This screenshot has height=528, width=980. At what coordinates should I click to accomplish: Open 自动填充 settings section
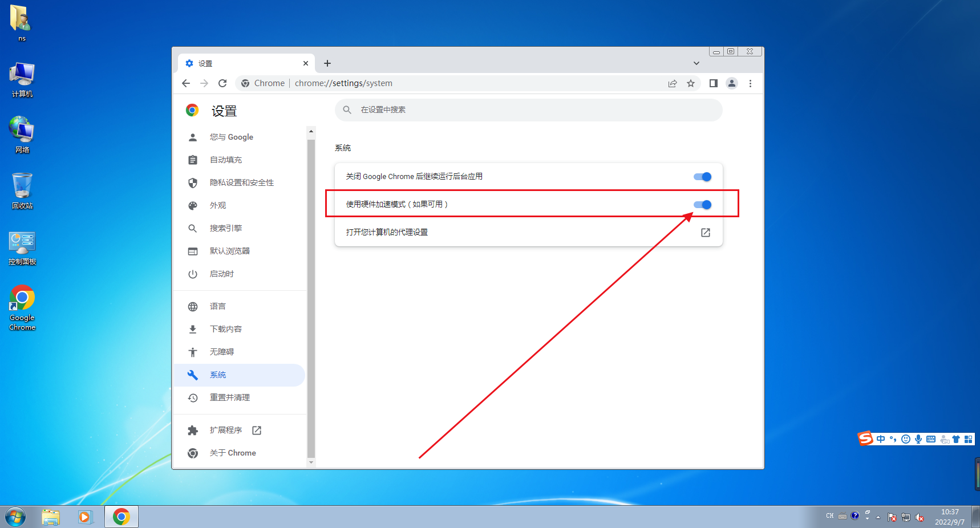point(240,160)
